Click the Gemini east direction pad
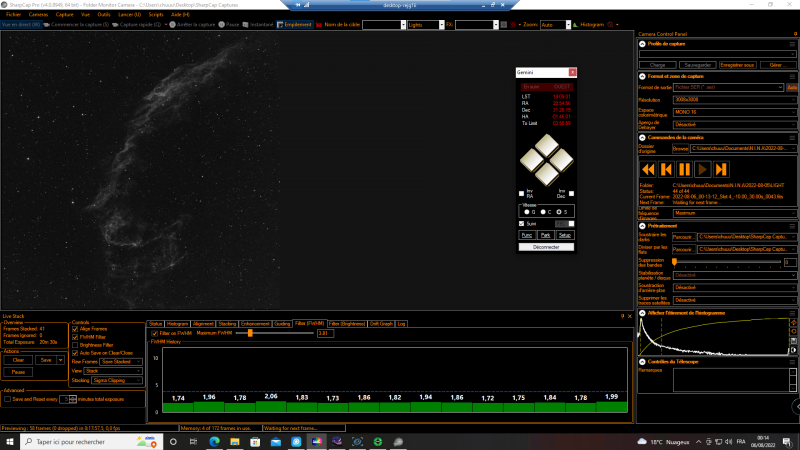 531,160
